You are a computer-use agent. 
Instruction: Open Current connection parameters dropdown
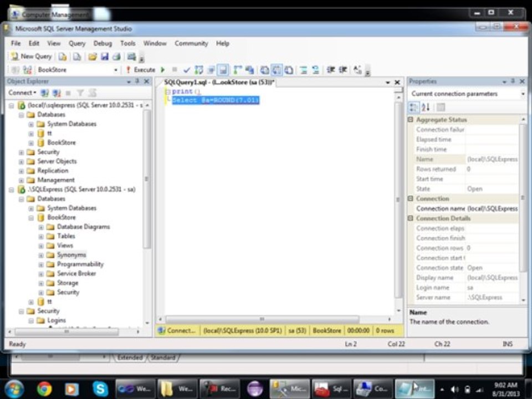[x=523, y=94]
